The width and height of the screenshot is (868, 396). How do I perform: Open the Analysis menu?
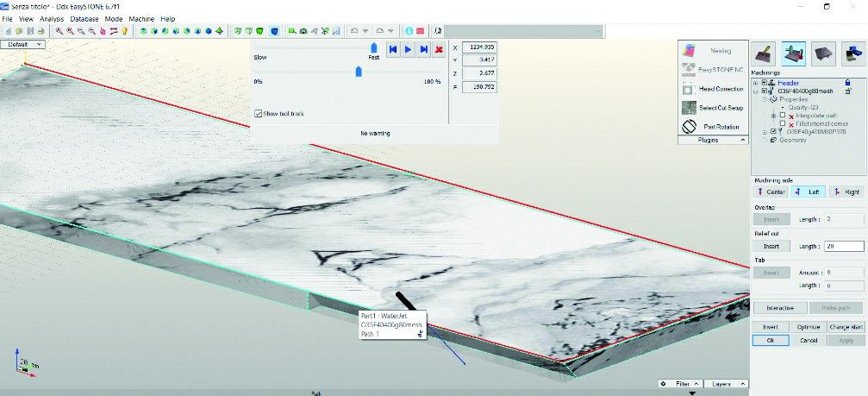pyautogui.click(x=52, y=19)
